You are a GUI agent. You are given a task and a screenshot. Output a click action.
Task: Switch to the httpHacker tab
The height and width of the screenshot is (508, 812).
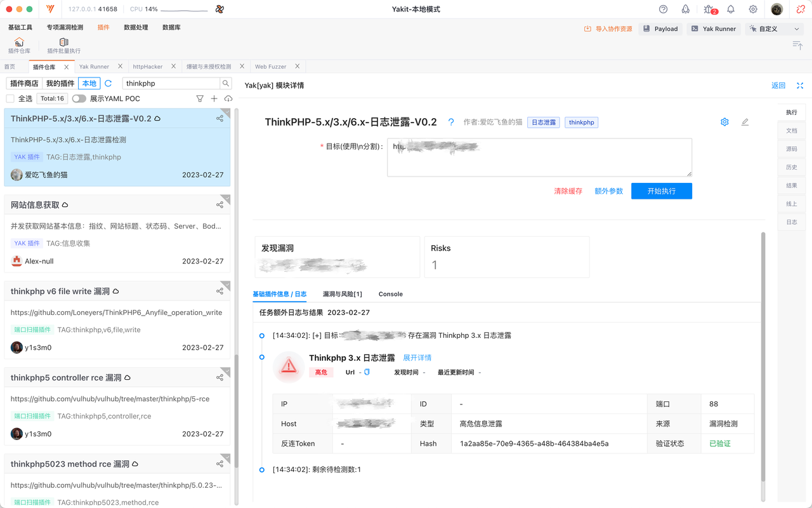(x=148, y=67)
